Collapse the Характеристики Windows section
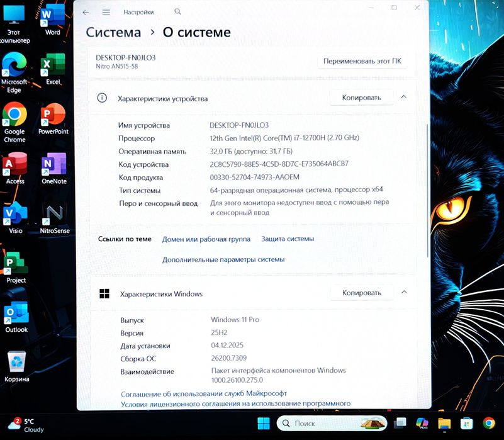The image size is (504, 440). pos(405,292)
